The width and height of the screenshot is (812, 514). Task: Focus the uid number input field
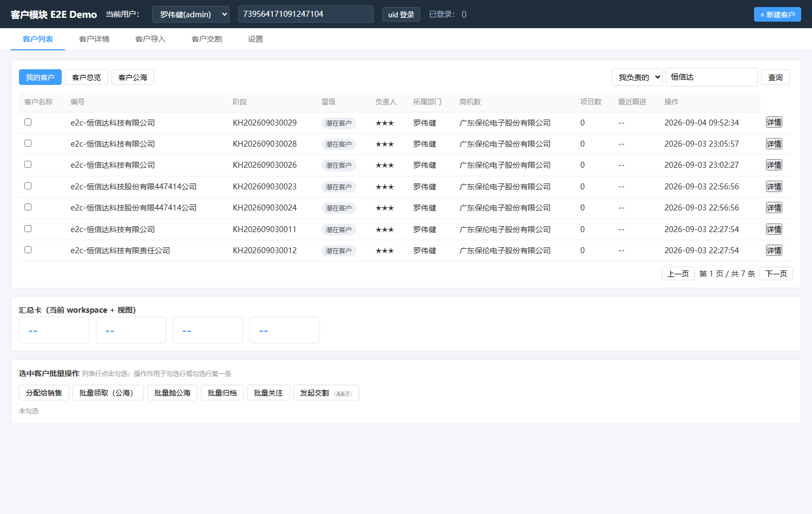tap(306, 14)
